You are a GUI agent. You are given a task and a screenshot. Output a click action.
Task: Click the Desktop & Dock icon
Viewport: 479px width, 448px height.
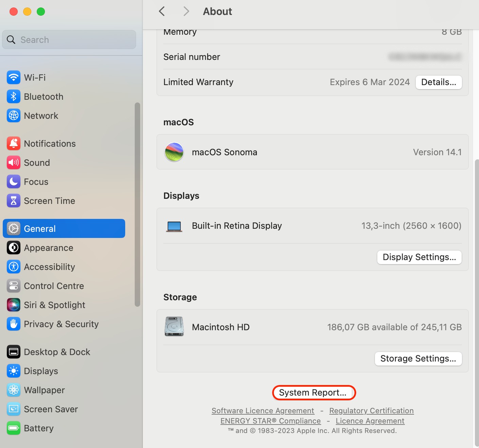tap(14, 352)
